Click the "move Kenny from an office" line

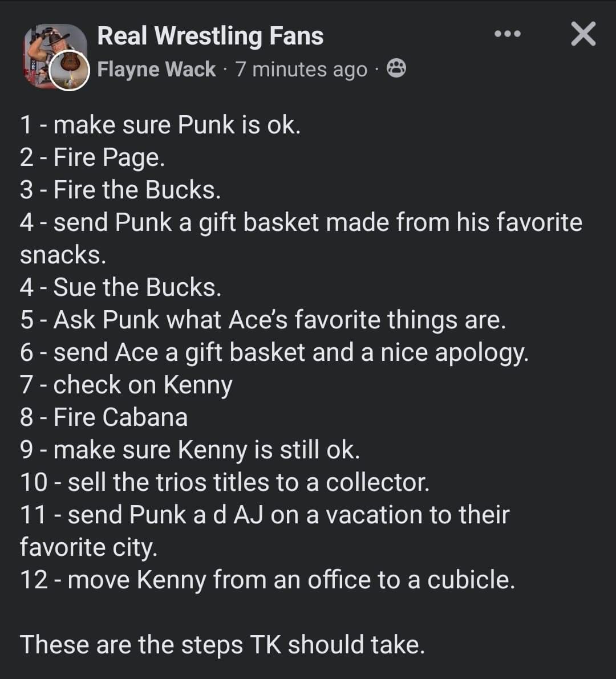tap(267, 580)
